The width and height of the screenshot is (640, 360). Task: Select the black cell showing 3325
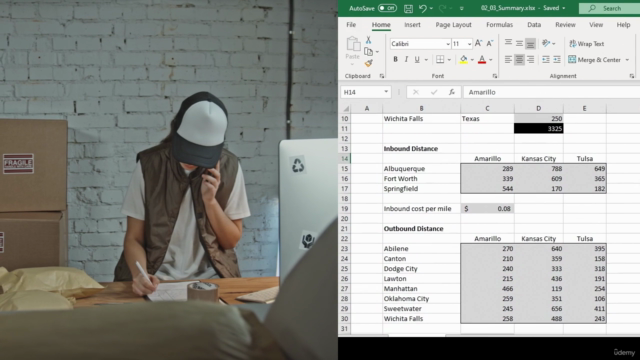click(539, 129)
